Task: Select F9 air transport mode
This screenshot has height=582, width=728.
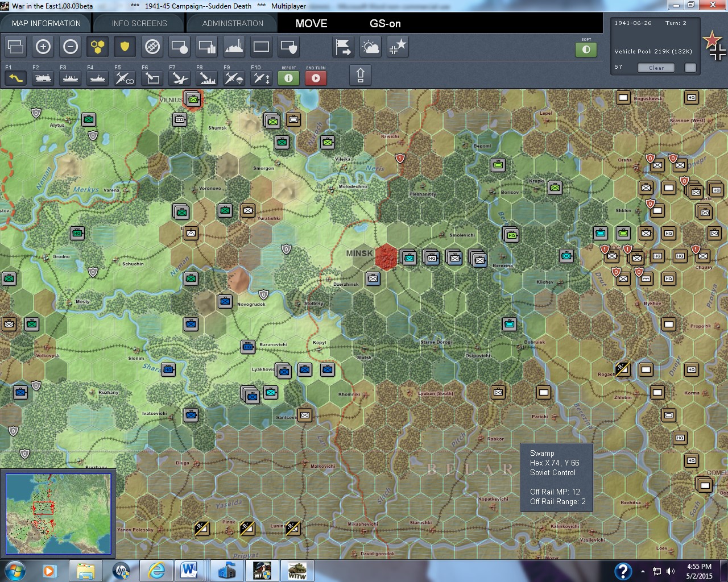Action: point(234,78)
